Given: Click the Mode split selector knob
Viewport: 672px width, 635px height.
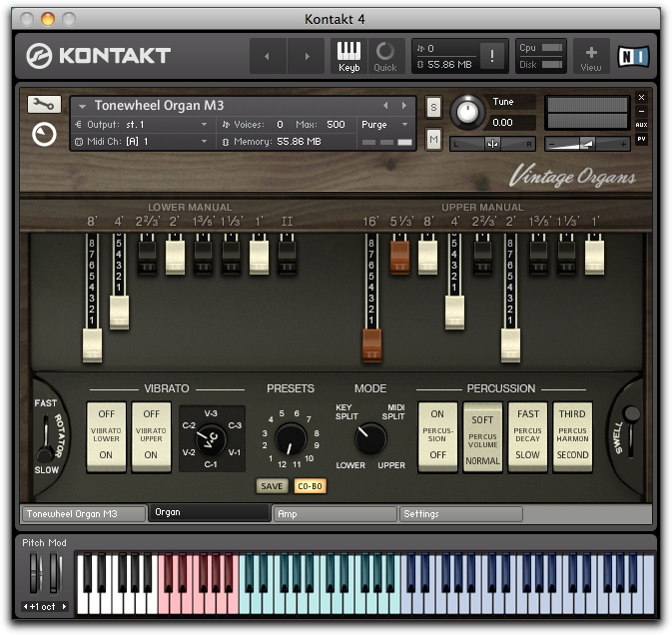Looking at the screenshot, I should tap(370, 438).
